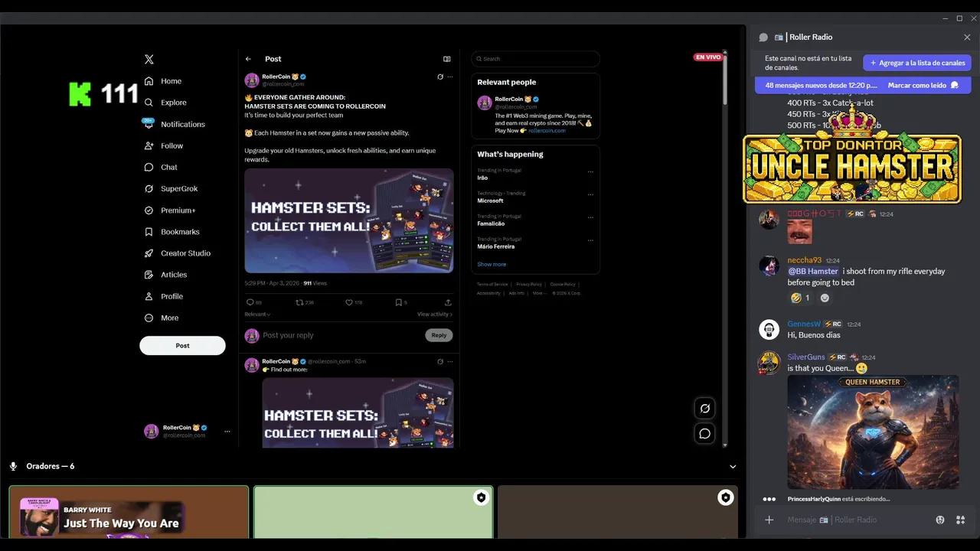
Task: Add reaction with smiley next to laughing emoji
Action: pos(825,298)
